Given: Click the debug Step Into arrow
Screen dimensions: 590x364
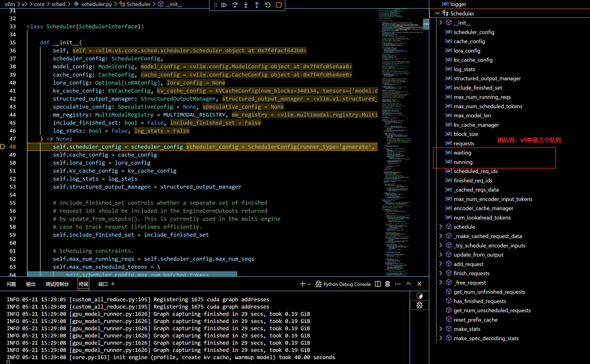Looking at the screenshot, I should tap(246, 5).
